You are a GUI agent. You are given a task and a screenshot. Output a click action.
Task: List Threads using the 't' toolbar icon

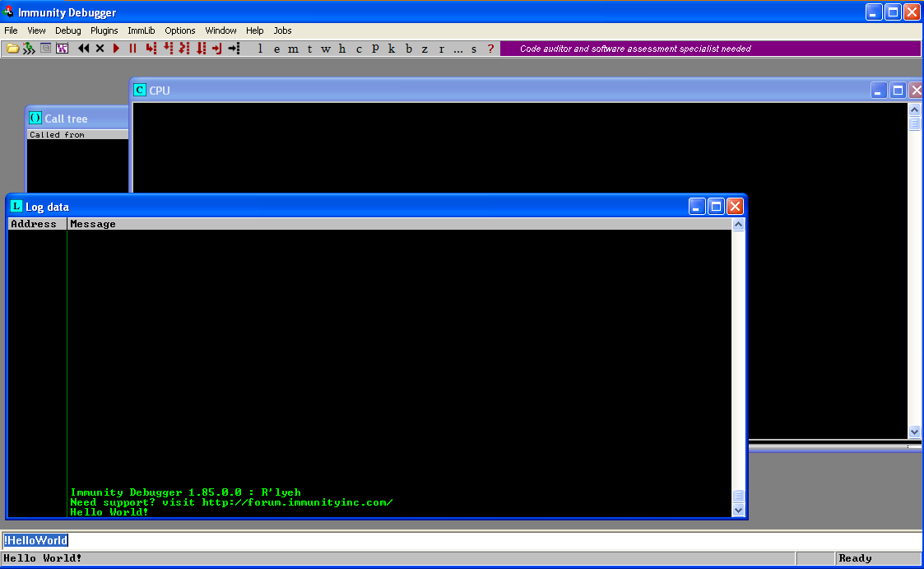[309, 48]
